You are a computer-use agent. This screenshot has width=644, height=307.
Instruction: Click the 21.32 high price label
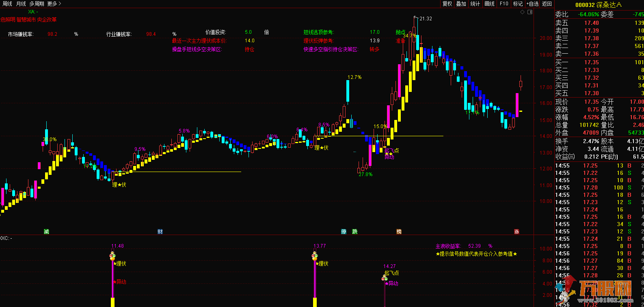(x=426, y=19)
